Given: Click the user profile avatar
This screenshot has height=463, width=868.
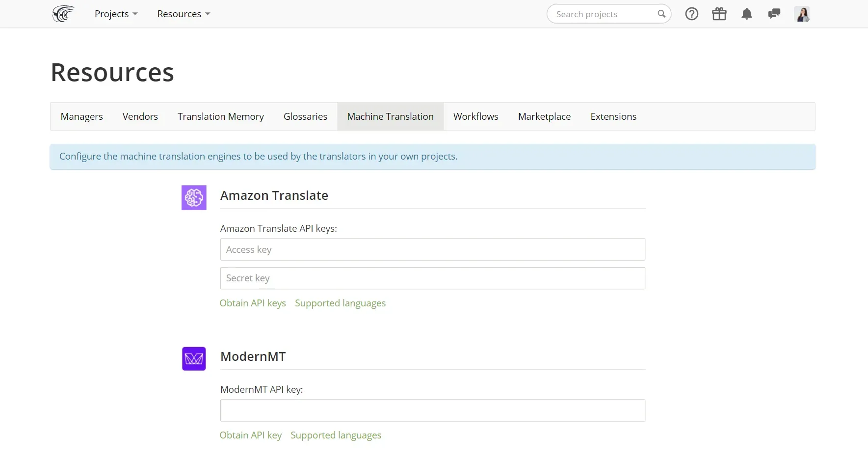Looking at the screenshot, I should pyautogui.click(x=802, y=14).
